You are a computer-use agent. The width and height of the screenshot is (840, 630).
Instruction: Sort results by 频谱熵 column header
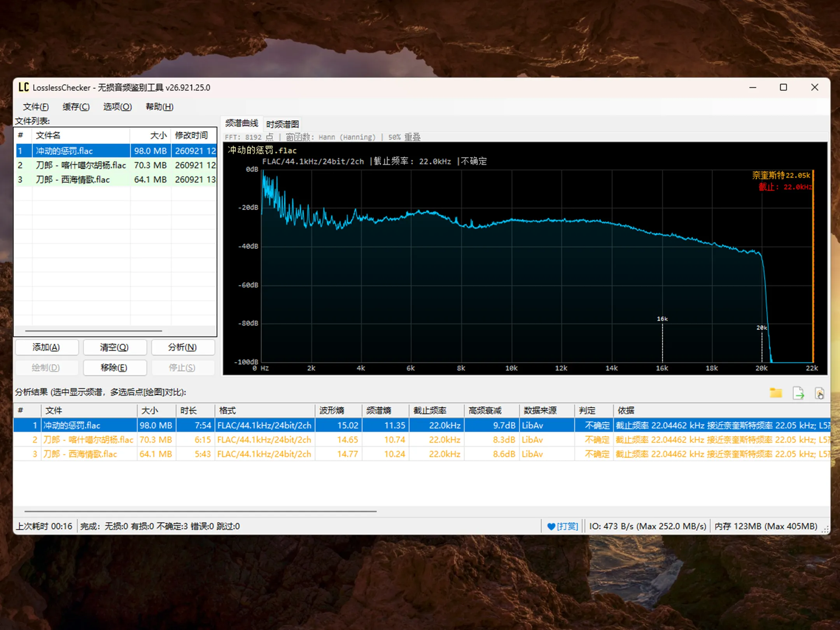385,410
